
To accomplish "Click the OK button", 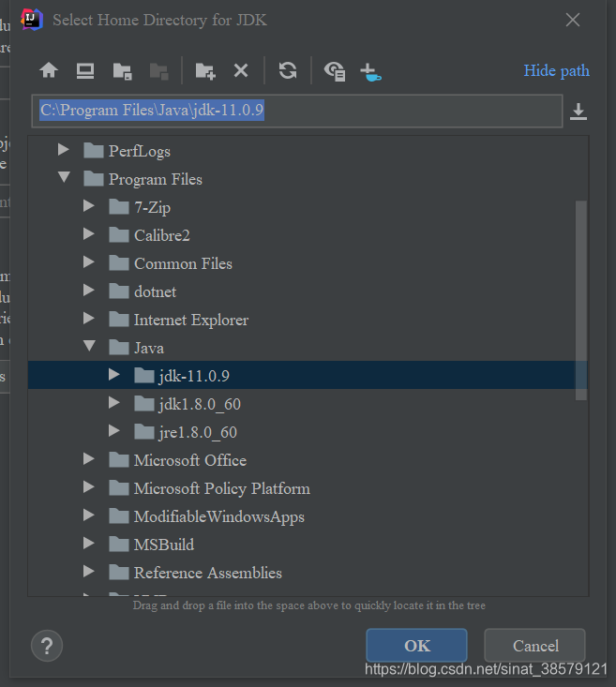I will pyautogui.click(x=416, y=645).
